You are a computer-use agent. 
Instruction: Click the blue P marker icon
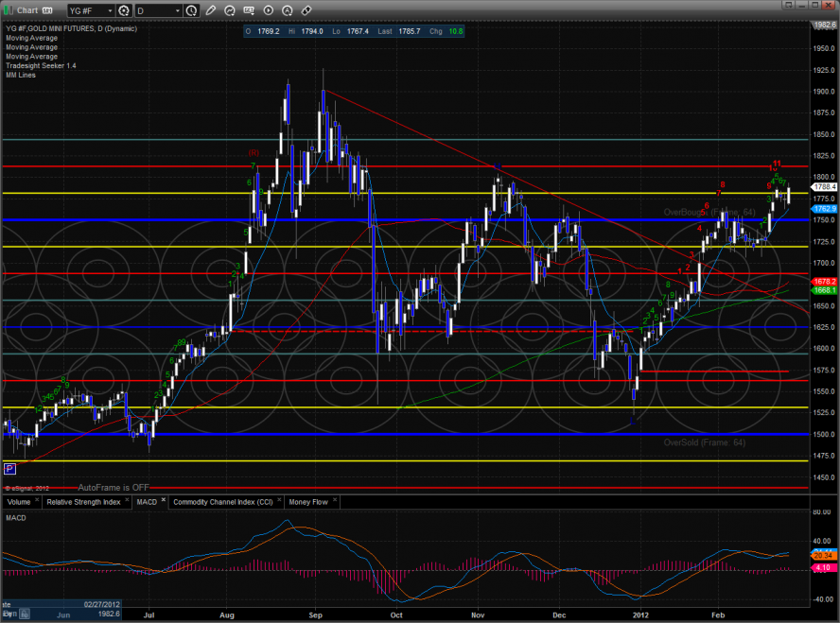(x=9, y=468)
